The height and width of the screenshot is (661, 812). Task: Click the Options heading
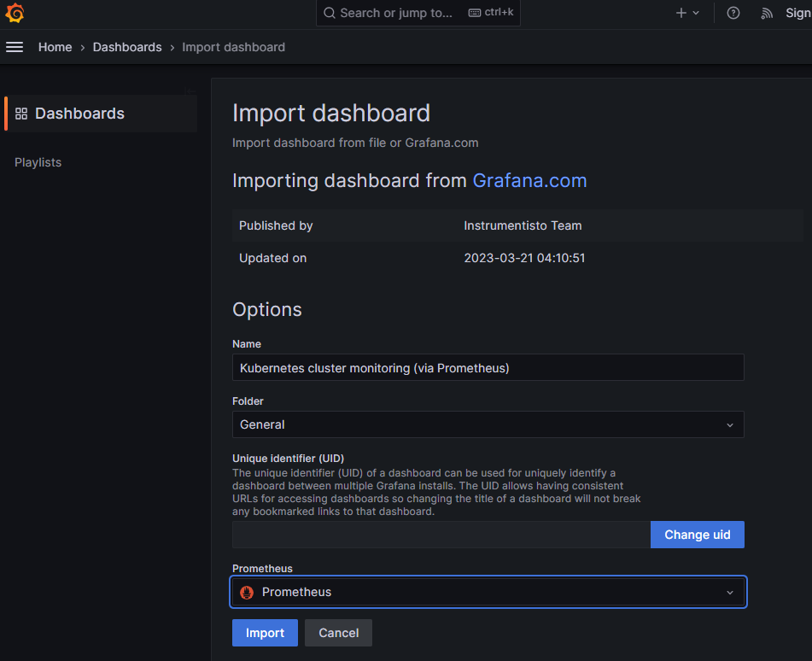pos(266,309)
